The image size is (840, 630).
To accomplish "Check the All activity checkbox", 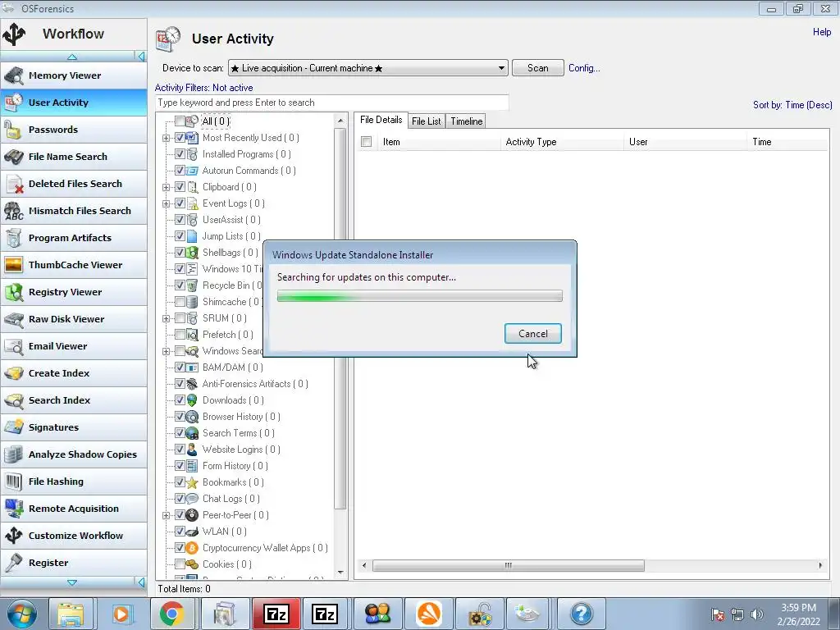I will click(x=180, y=121).
